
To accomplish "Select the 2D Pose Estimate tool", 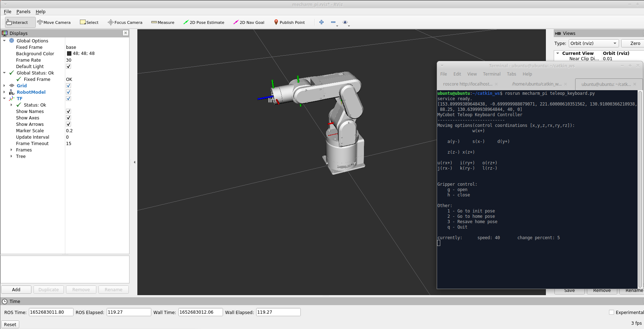I will (204, 22).
